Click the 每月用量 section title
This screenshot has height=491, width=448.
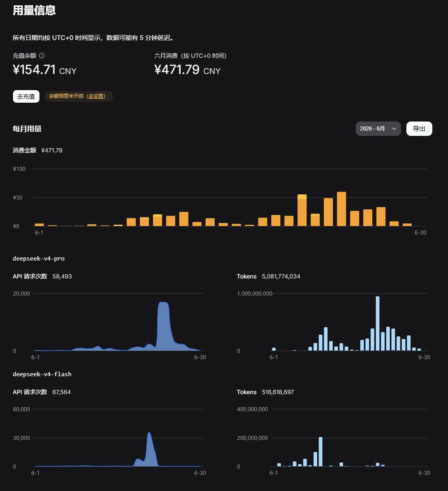point(27,129)
